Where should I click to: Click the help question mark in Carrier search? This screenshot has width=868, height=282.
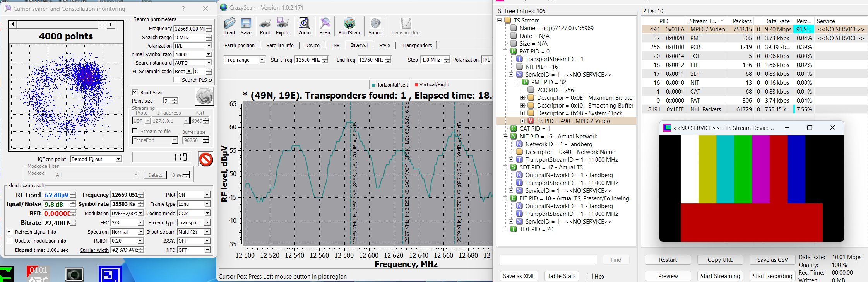(183, 9)
